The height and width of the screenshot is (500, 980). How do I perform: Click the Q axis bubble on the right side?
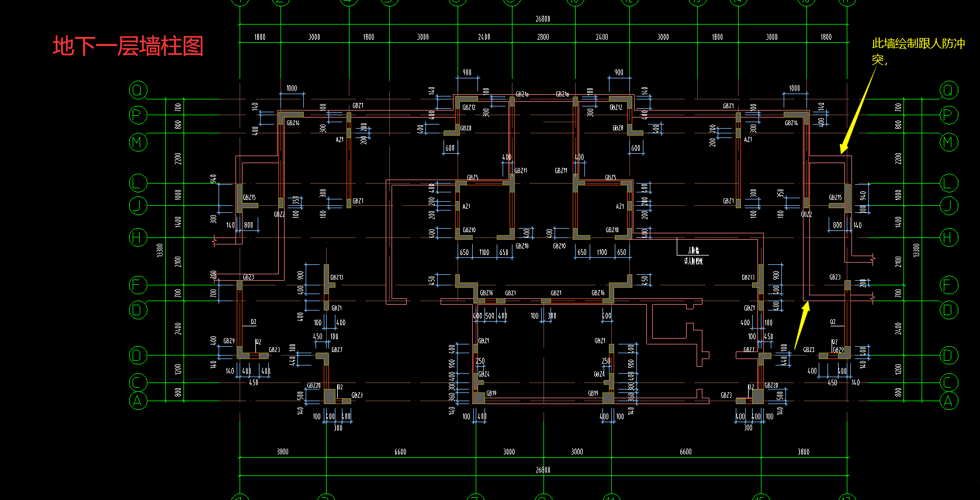948,90
